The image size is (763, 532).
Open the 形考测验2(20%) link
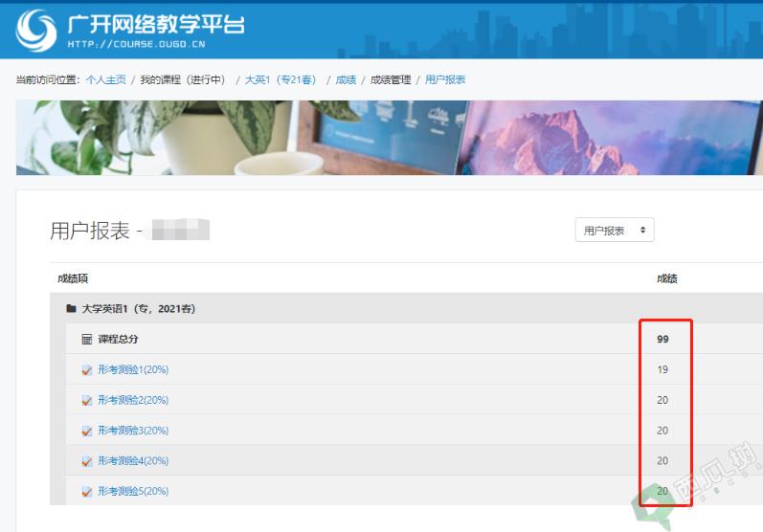[133, 400]
